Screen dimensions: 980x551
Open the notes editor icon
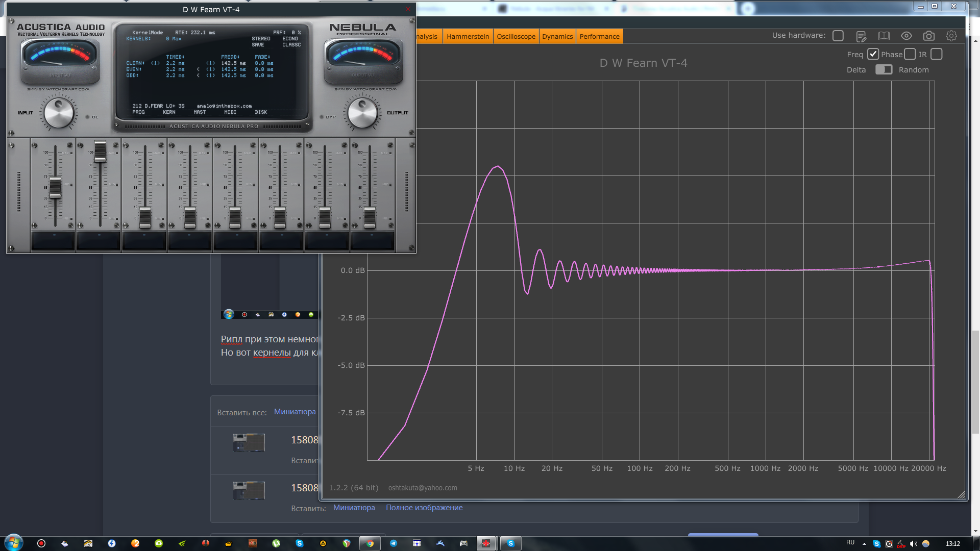pos(861,36)
